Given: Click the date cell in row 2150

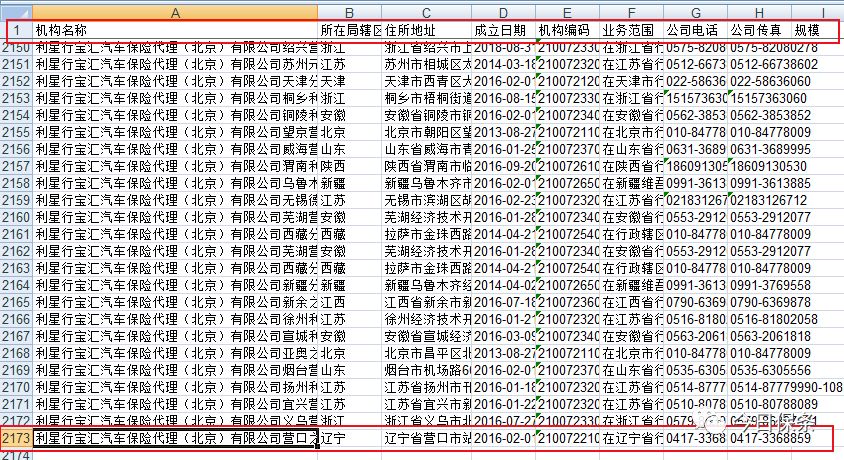Looking at the screenshot, I should click(x=503, y=47).
